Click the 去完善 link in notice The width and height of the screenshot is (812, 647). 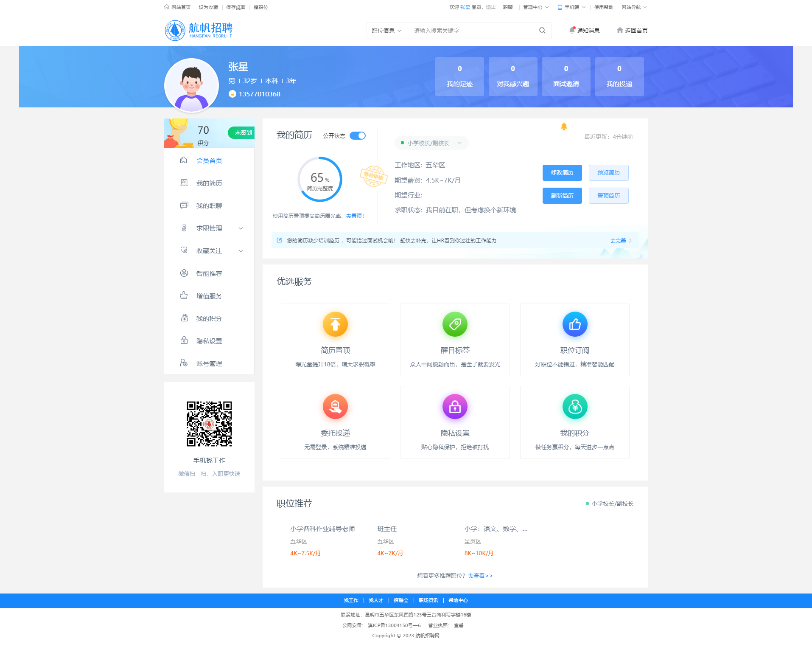620,241
